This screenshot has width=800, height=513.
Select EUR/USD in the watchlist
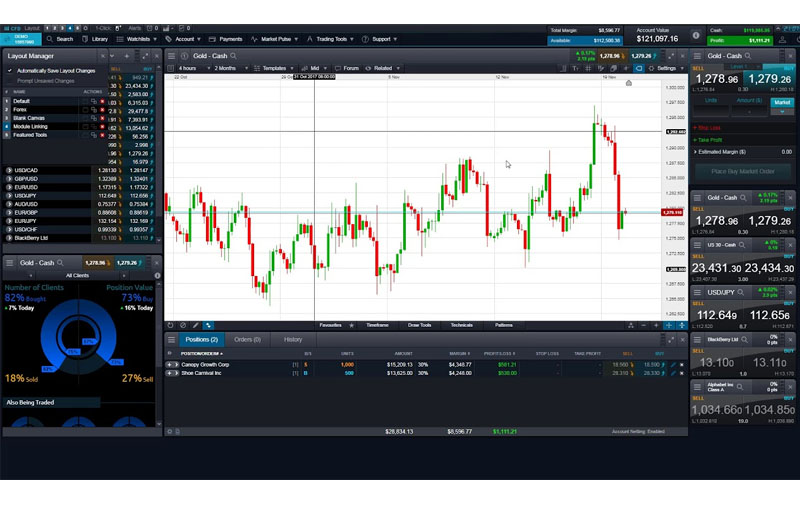(82, 187)
